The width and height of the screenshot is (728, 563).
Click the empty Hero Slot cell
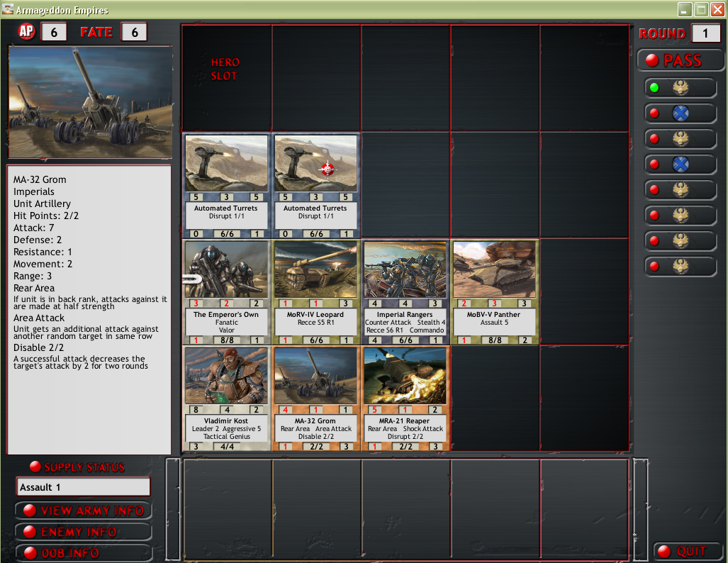[x=227, y=78]
